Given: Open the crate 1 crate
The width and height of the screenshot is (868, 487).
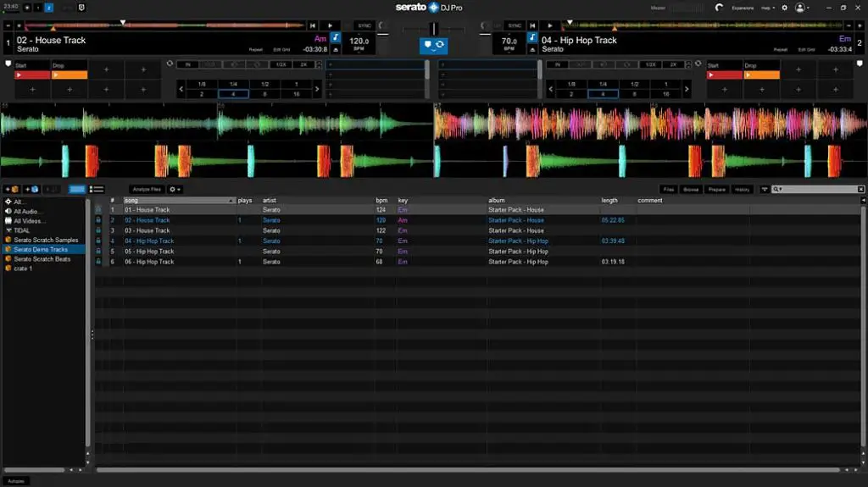Looking at the screenshot, I should point(23,268).
